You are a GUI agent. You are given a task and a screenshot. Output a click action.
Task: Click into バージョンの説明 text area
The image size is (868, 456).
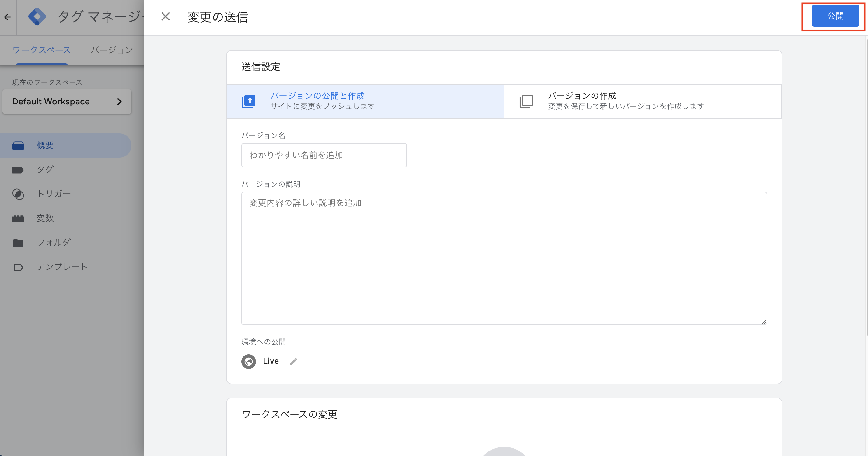pos(504,258)
